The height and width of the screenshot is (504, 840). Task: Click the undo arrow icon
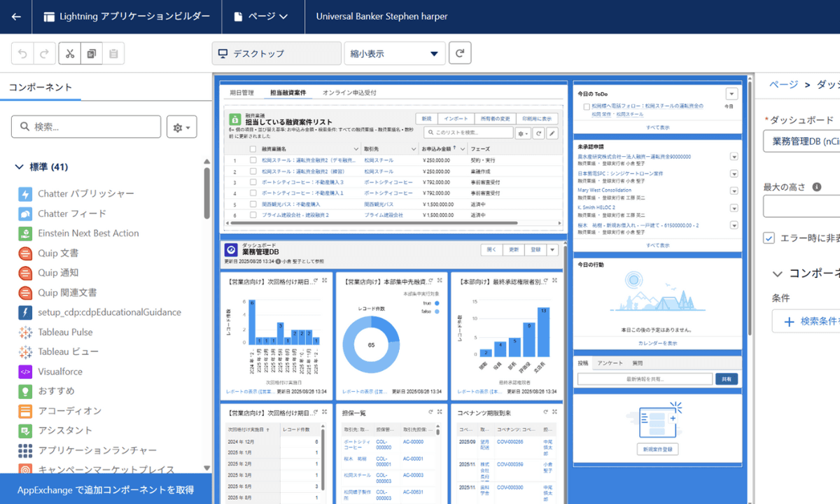(x=22, y=53)
